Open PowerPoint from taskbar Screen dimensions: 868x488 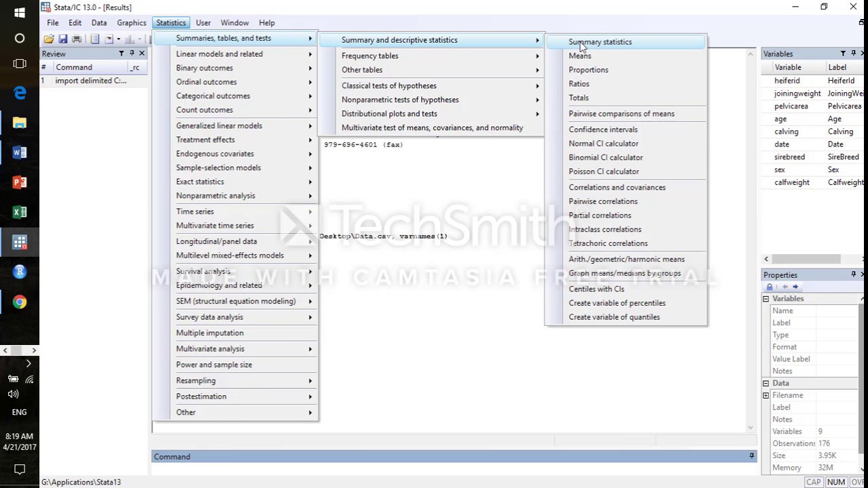(x=20, y=182)
